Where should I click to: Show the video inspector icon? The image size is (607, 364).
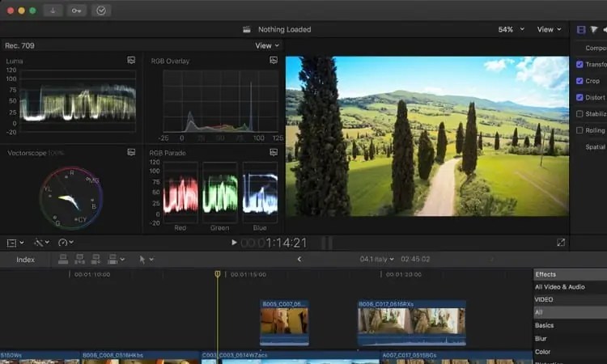[x=581, y=29]
